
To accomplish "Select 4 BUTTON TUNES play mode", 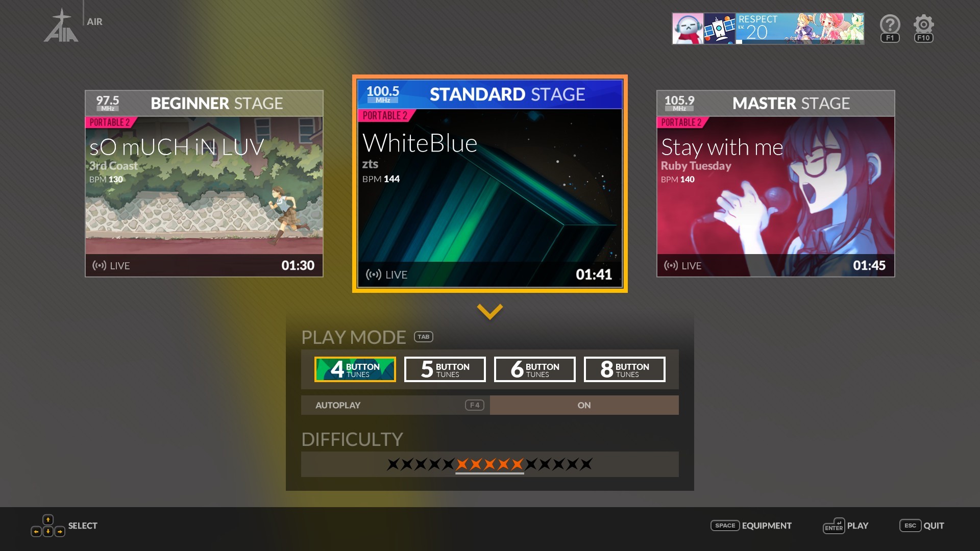I will pos(355,369).
